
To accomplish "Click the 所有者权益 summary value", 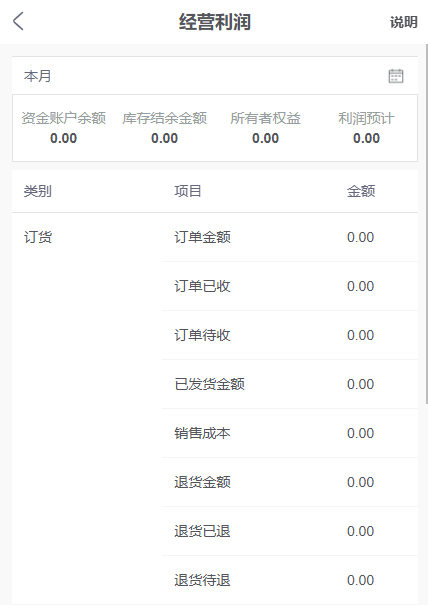I will pyautogui.click(x=266, y=138).
